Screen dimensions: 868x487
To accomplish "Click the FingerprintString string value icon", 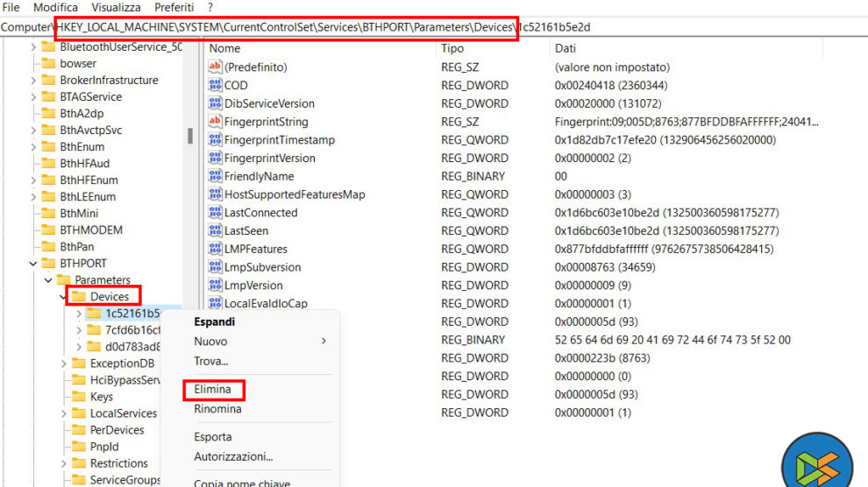I will click(216, 122).
